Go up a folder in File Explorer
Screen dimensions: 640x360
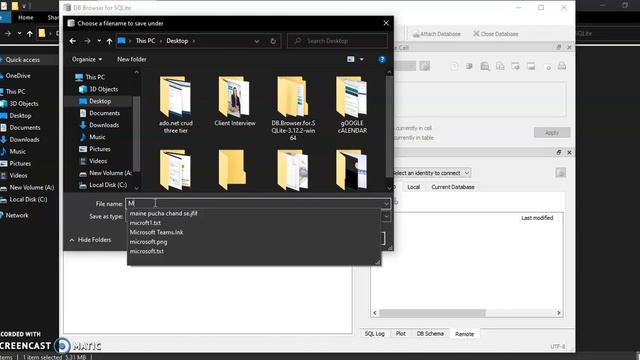point(30,33)
